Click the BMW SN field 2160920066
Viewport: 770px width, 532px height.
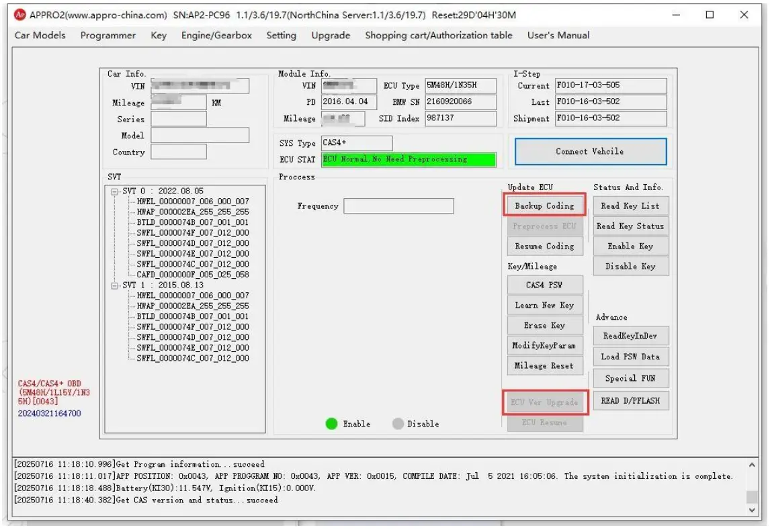[x=461, y=101]
